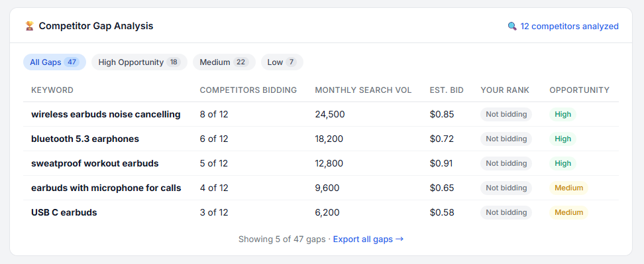The width and height of the screenshot is (644, 264).
Task: Click Not bidding badge for bluetooth 5.3 row
Action: pyautogui.click(x=506, y=139)
